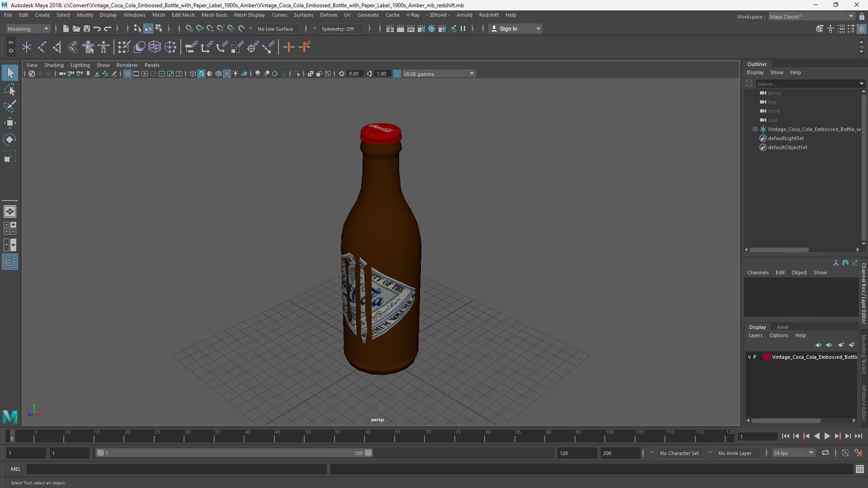Open the Outliner Display menu
This screenshot has height=488, width=868.
pyautogui.click(x=755, y=72)
